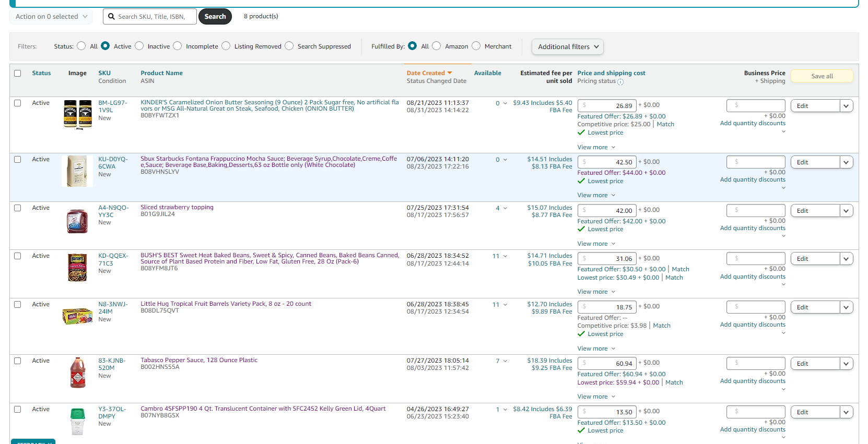The width and height of the screenshot is (868, 444).
Task: Open the Sliced strawberry topping product link
Action: (x=177, y=207)
